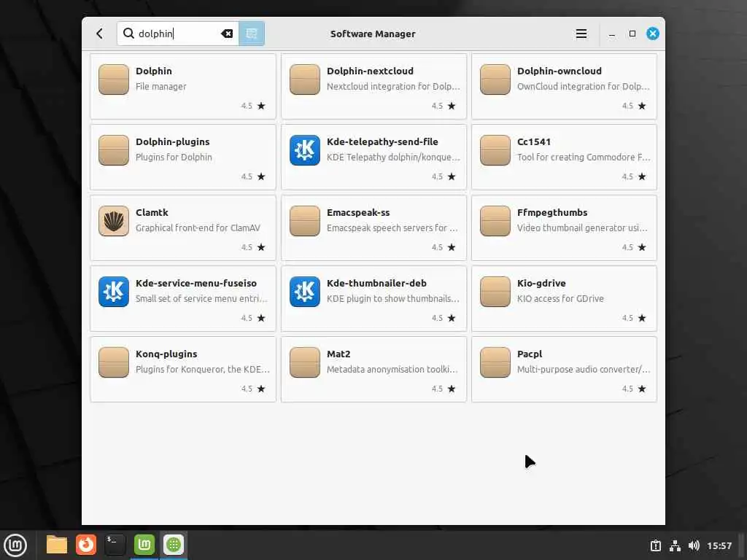Open the clock showing 15:57
The width and height of the screenshot is (747, 560).
(719, 545)
